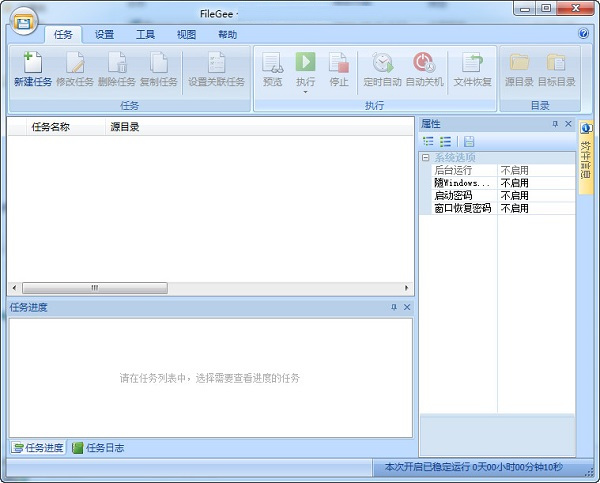Open the 设置 ribbon tab
The image size is (600, 483).
point(104,35)
